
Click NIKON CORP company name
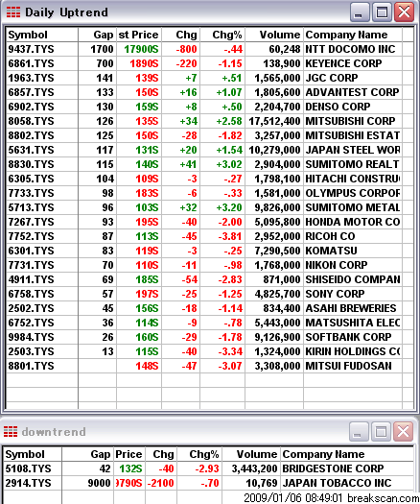[337, 265]
